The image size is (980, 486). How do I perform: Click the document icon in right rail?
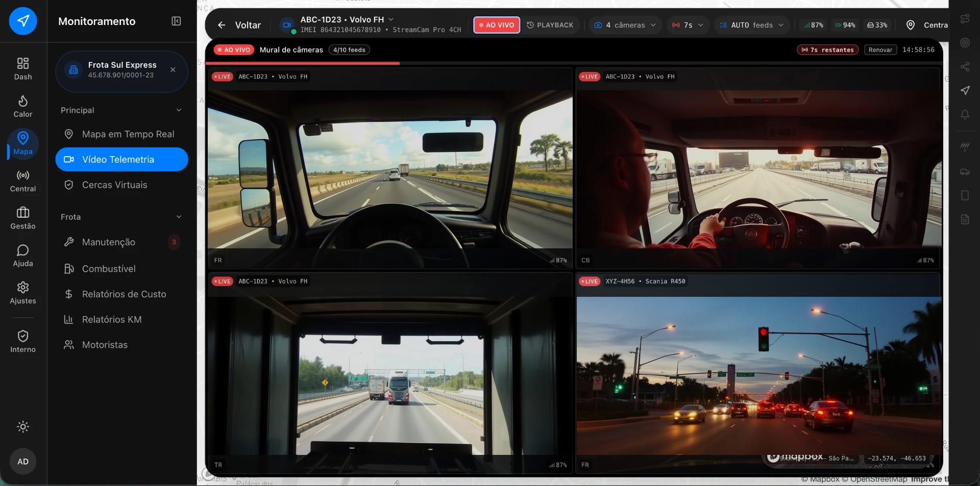pos(965,219)
